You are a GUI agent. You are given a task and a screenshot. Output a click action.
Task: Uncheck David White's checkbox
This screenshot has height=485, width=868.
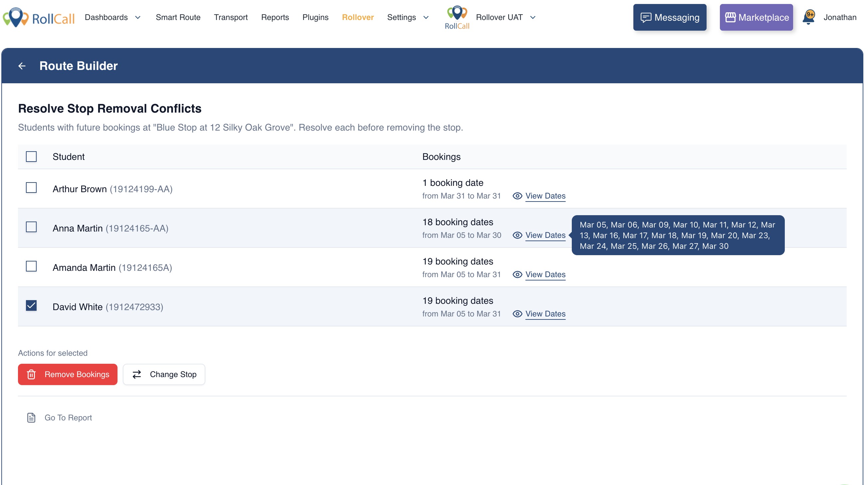(31, 305)
